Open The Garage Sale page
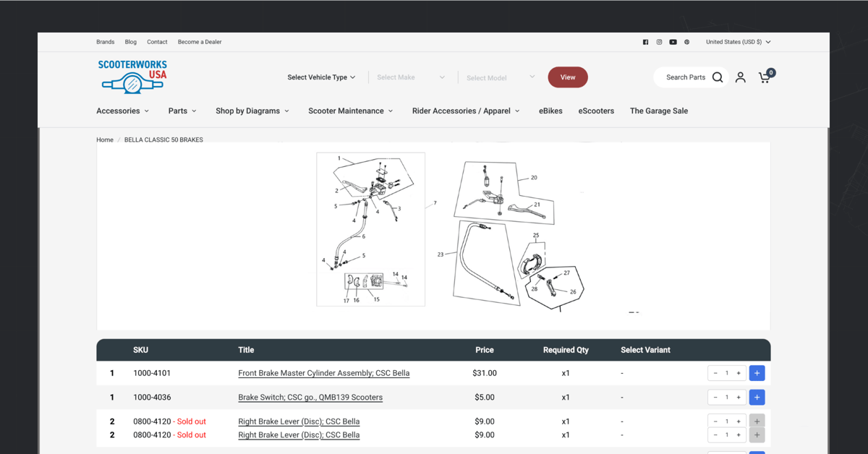The image size is (868, 454). click(659, 111)
